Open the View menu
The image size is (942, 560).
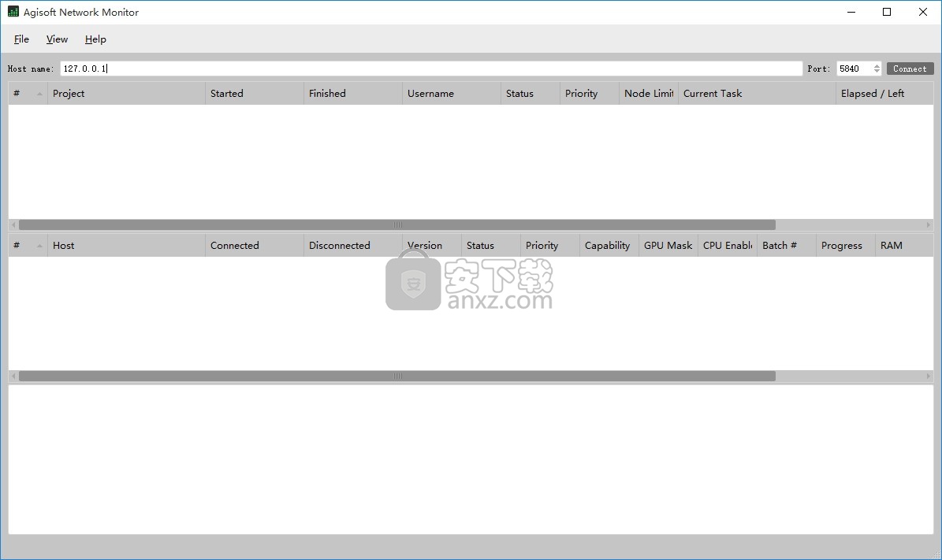pos(57,39)
